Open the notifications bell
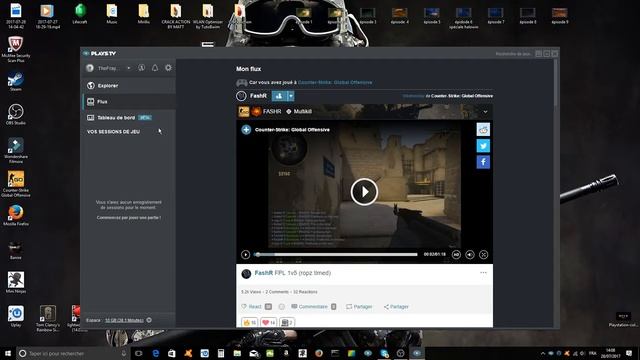640x360 pixels. (x=155, y=68)
